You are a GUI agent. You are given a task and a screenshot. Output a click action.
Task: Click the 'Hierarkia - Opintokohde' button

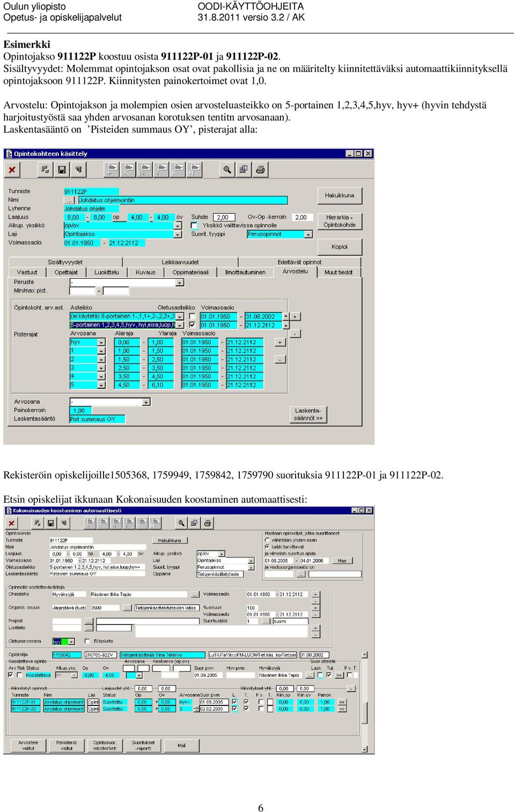340,221
